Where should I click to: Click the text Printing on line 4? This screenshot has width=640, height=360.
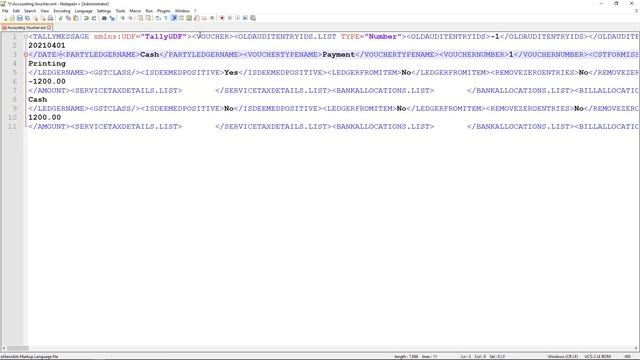click(47, 64)
